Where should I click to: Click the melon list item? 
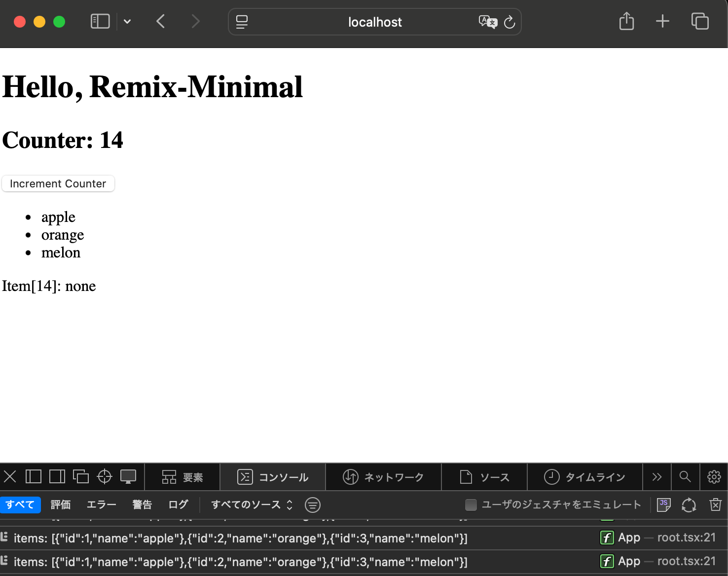point(61,252)
